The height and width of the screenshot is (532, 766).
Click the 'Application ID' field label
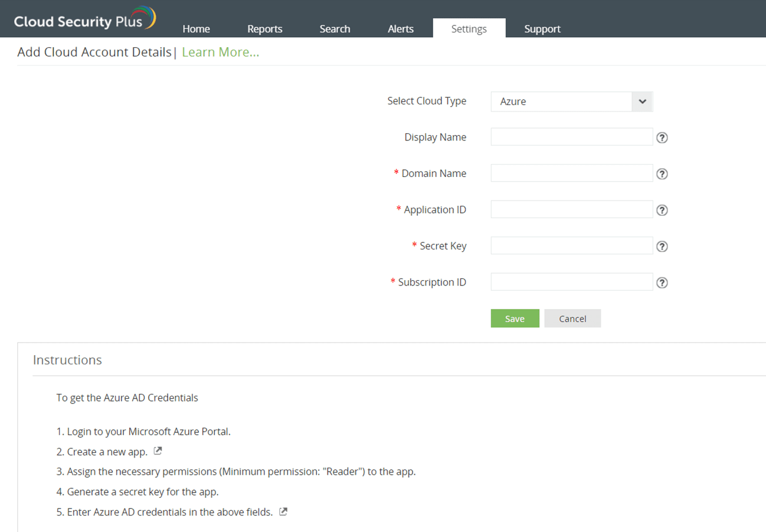435,209
